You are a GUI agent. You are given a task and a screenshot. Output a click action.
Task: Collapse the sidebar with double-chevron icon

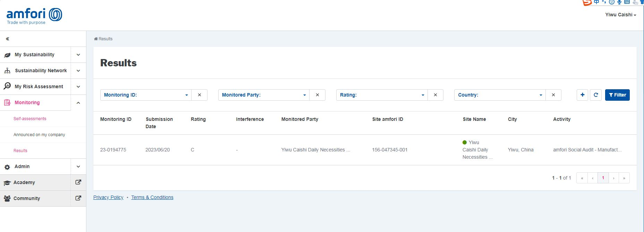tap(7, 39)
